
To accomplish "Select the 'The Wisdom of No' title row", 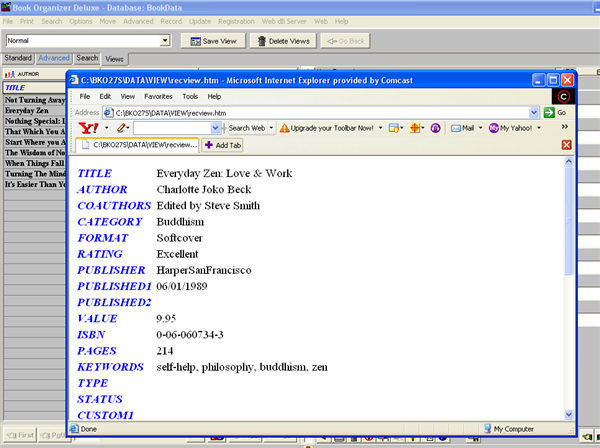I will coord(34,153).
